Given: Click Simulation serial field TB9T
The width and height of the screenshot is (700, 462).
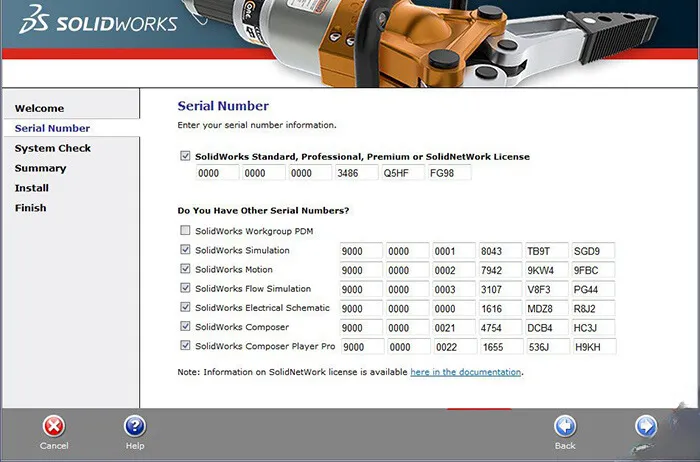Looking at the screenshot, I should (547, 251).
